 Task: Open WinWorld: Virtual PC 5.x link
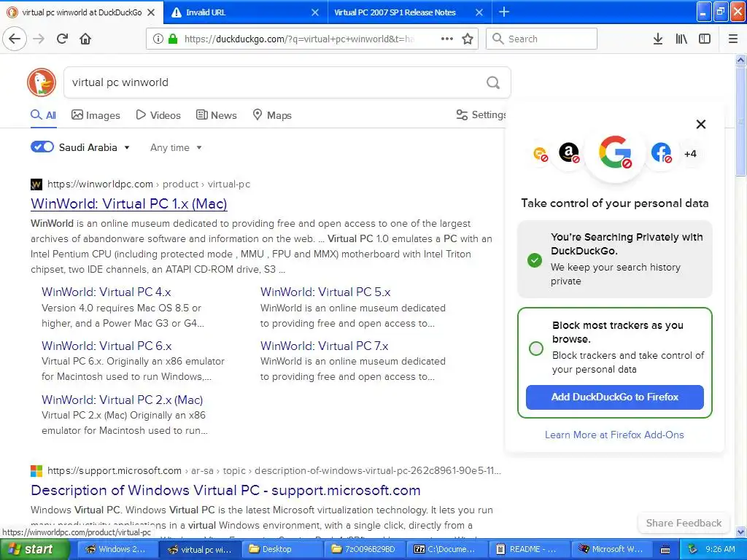pyautogui.click(x=325, y=292)
